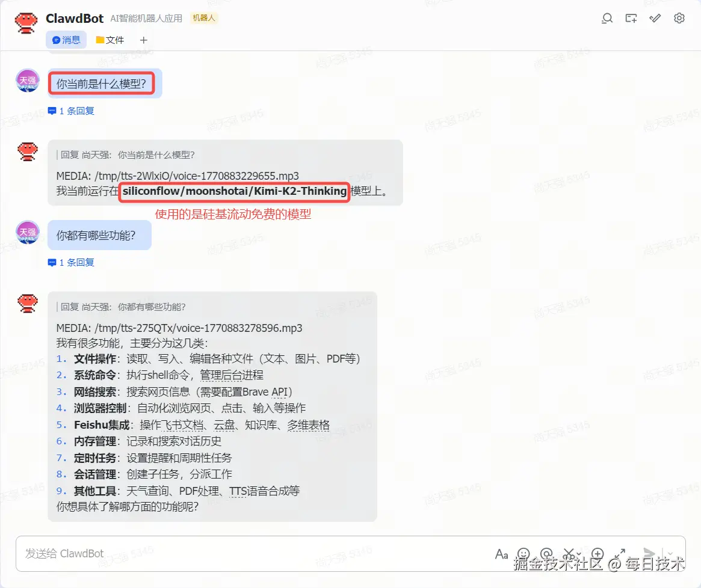Open screenshot options dropdown arrow
The image size is (701, 588).
579,554
